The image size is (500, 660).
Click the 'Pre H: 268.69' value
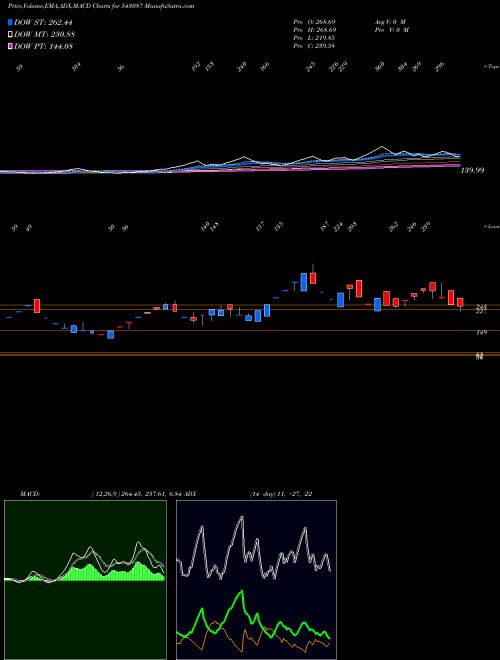point(314,30)
